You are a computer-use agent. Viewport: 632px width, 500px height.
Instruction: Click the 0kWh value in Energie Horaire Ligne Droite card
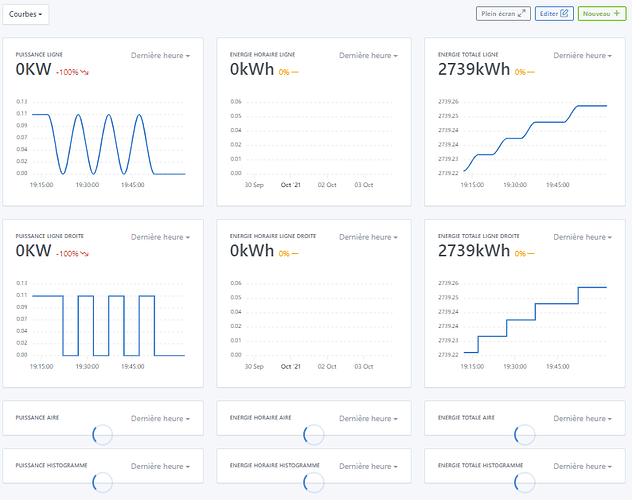pyautogui.click(x=252, y=251)
